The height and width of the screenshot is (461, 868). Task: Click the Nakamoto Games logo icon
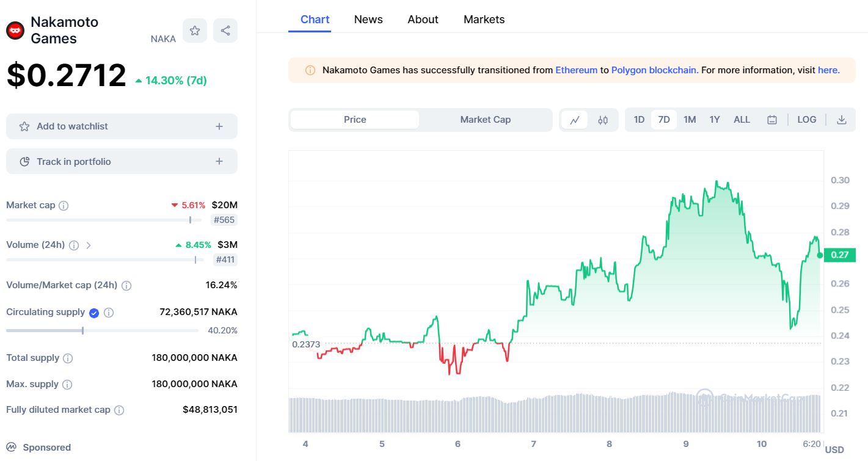[15, 31]
